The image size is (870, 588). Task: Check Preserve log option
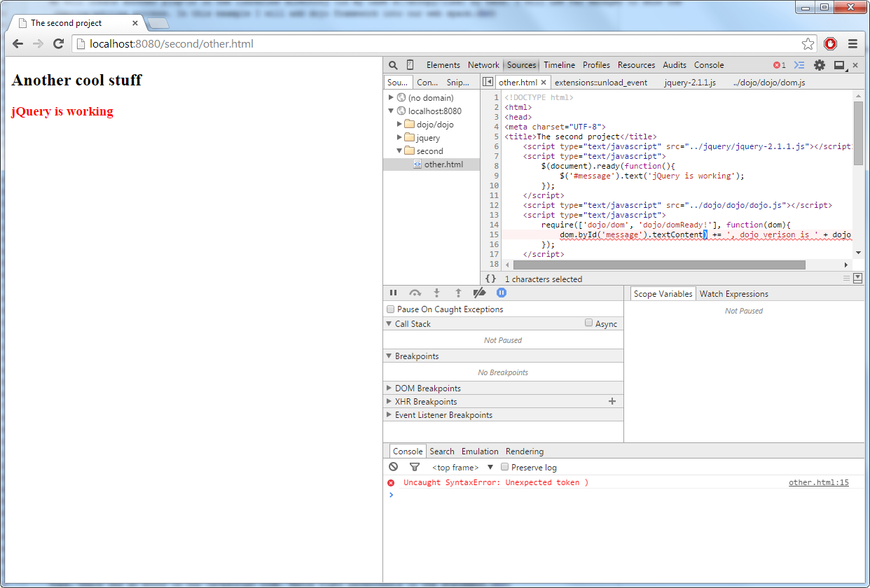[504, 467]
